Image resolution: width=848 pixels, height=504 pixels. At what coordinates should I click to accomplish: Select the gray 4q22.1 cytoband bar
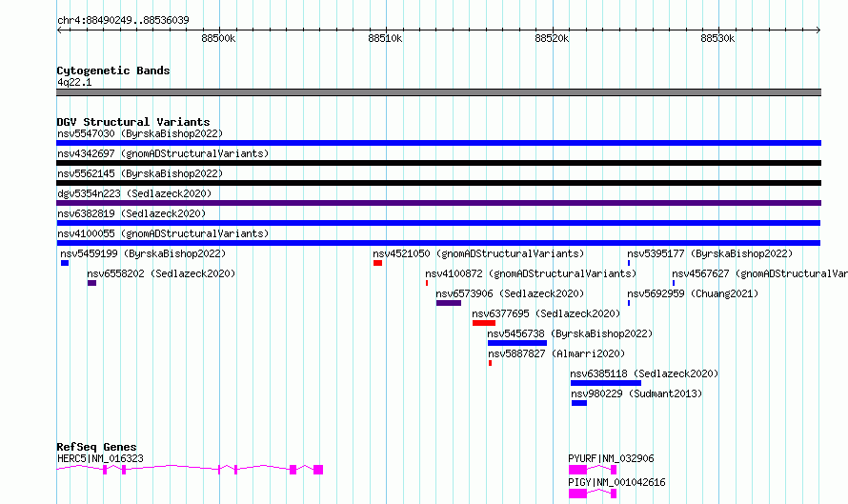438,92
